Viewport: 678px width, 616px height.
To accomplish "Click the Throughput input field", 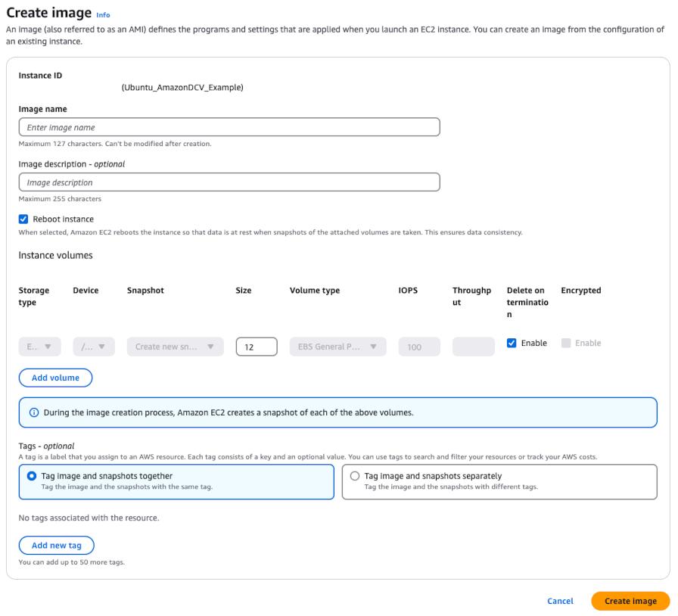I will pos(473,347).
